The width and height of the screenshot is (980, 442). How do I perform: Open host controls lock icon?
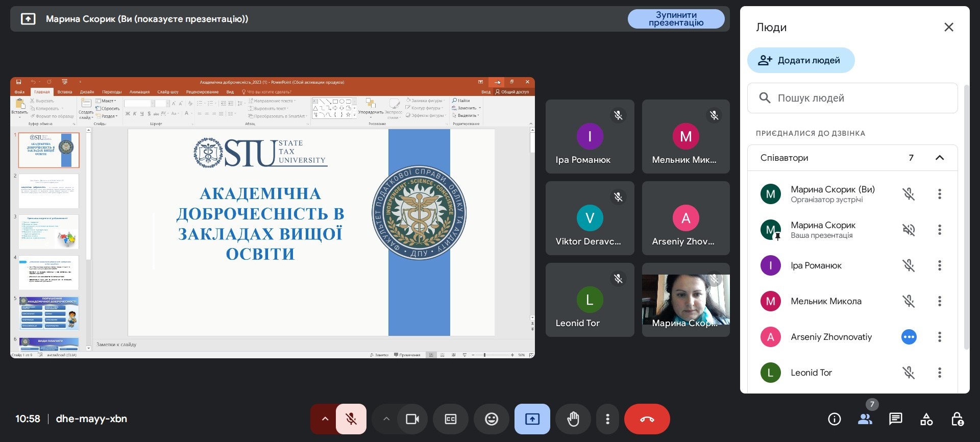957,419
